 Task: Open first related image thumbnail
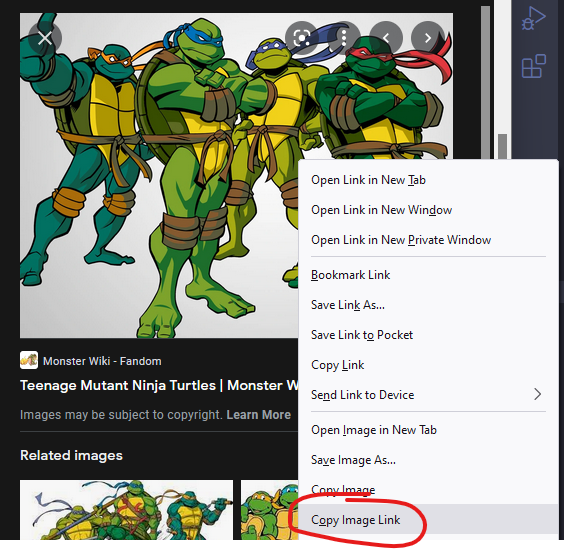(x=126, y=509)
